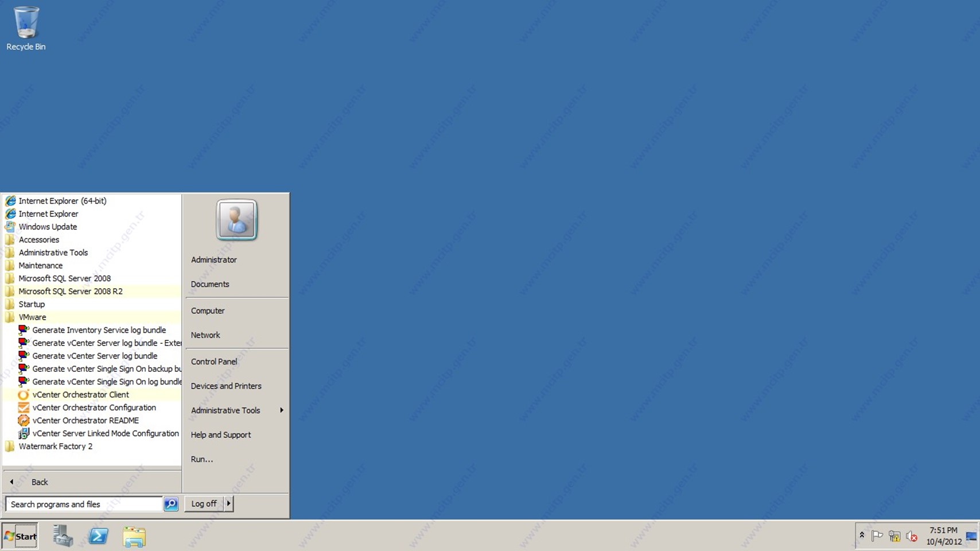Click the muted volume tray icon
Image resolution: width=980 pixels, height=551 pixels.
(912, 536)
